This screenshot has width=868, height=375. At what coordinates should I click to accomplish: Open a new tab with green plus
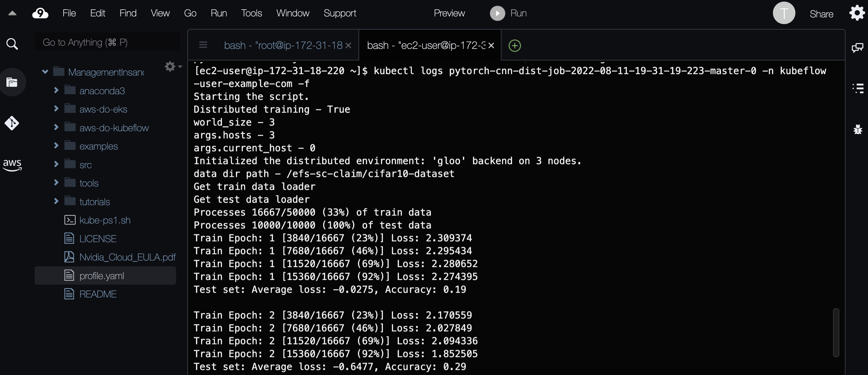pyautogui.click(x=515, y=46)
